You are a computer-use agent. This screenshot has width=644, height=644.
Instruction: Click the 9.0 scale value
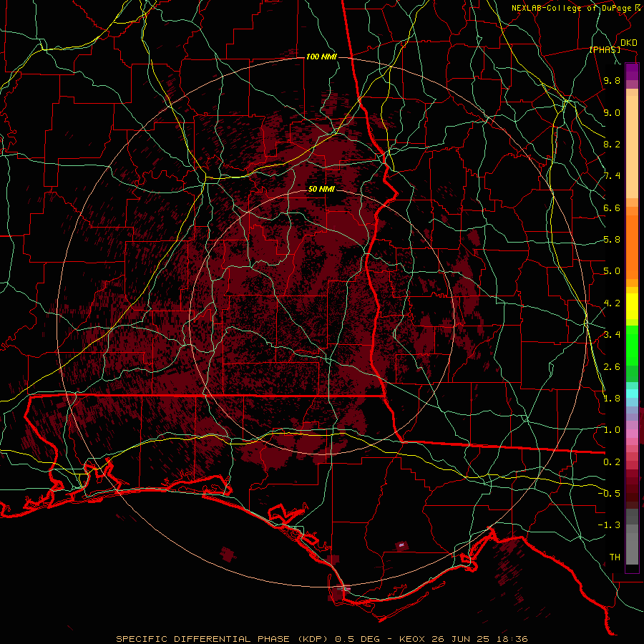pos(612,112)
